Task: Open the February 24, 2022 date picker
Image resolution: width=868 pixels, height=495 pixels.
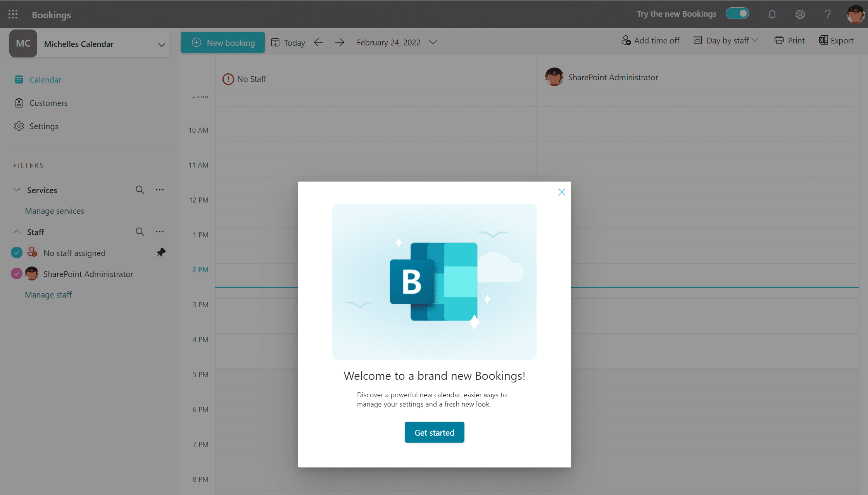Action: (397, 42)
